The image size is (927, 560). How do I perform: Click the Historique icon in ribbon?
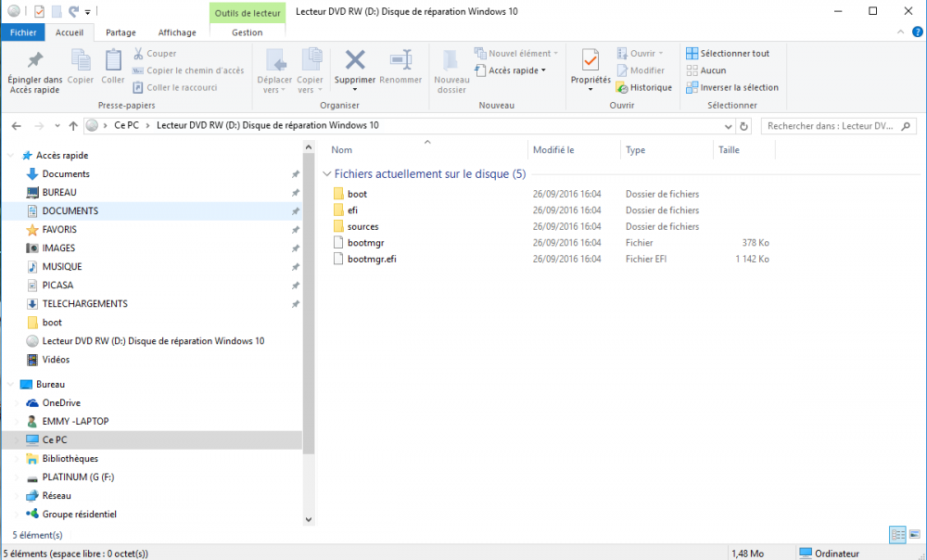[622, 87]
